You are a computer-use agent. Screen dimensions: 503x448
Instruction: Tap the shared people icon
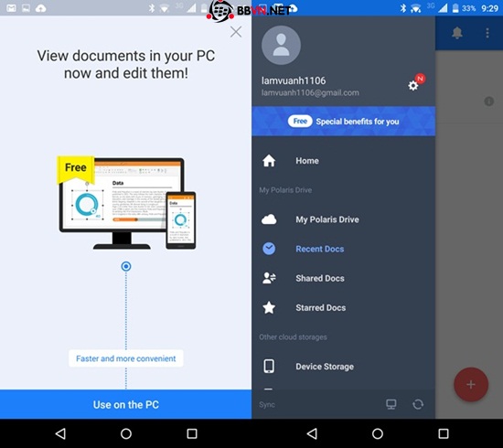coord(269,278)
